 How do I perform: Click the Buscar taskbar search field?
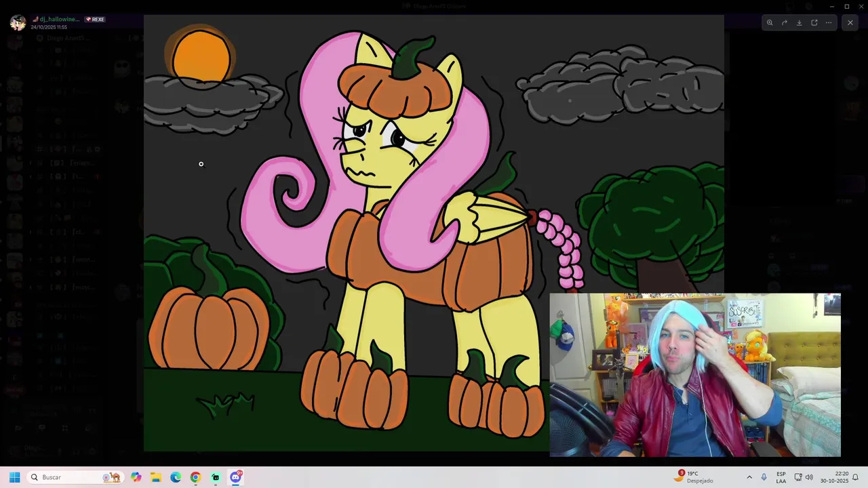(75, 477)
